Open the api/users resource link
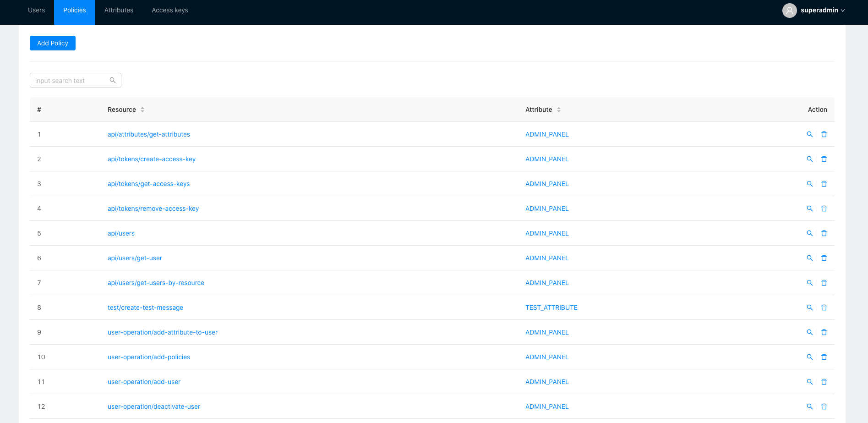The height and width of the screenshot is (423, 868). pos(121,233)
